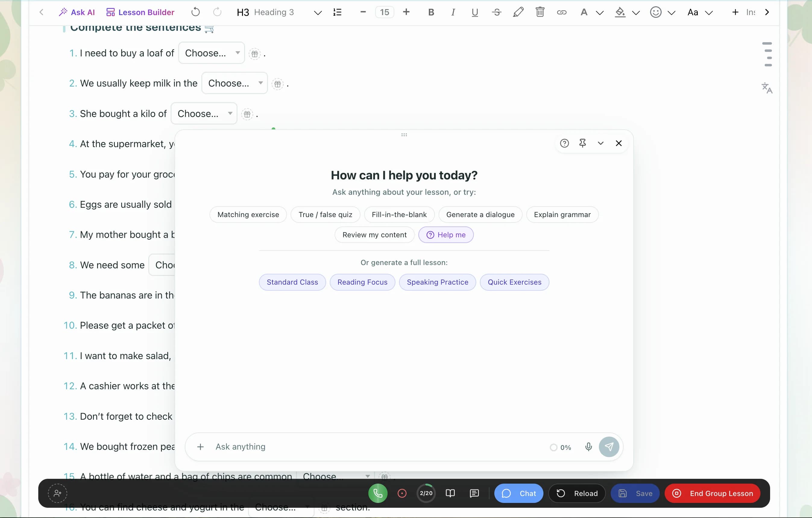Click the gift icon beside sentence 1

pyautogui.click(x=255, y=54)
